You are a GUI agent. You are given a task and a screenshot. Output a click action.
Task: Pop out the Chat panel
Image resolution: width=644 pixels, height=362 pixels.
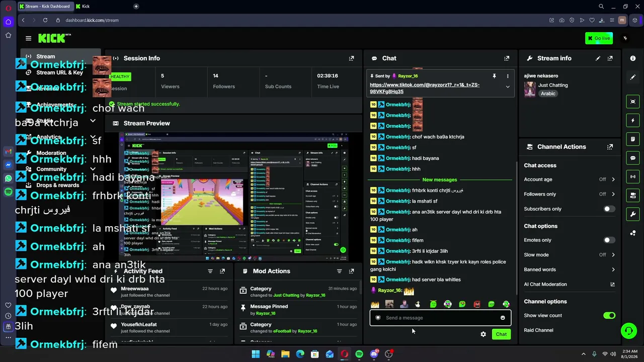(507, 58)
